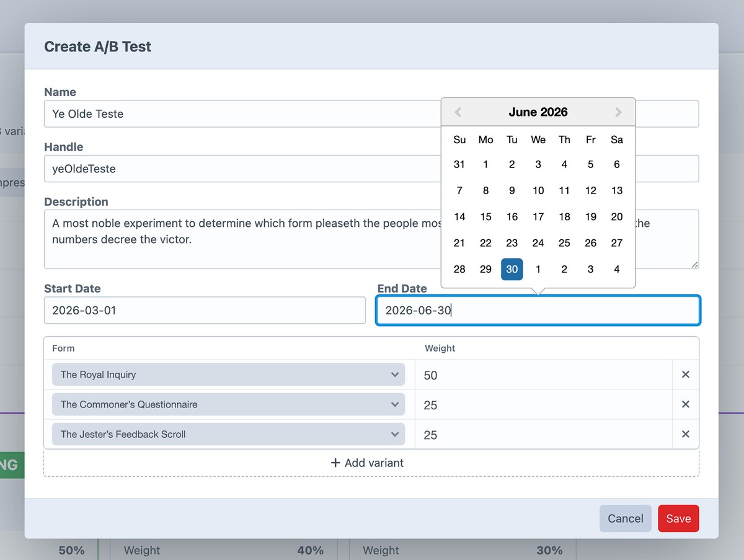Choose June 10 in the calendar
The image size is (744, 560).
pyautogui.click(x=538, y=190)
